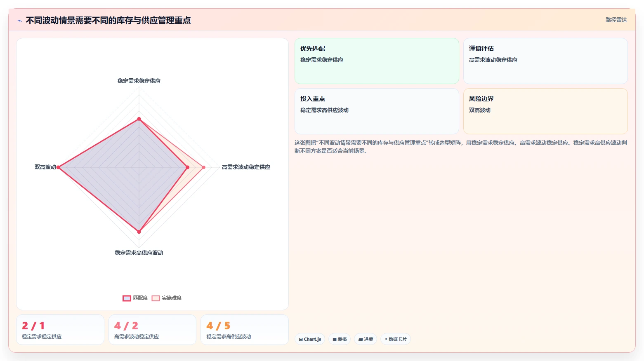Click the icon inside the 表格 chip
Image resolution: width=644 pixels, height=361 pixels.
(x=335, y=340)
